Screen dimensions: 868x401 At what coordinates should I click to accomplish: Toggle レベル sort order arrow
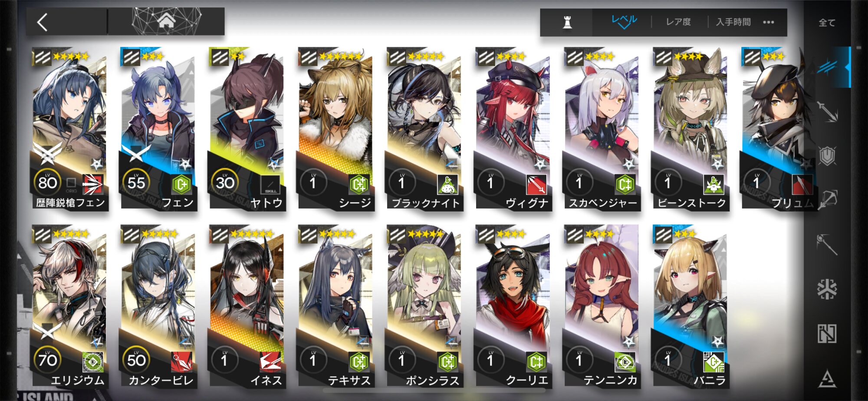click(624, 22)
